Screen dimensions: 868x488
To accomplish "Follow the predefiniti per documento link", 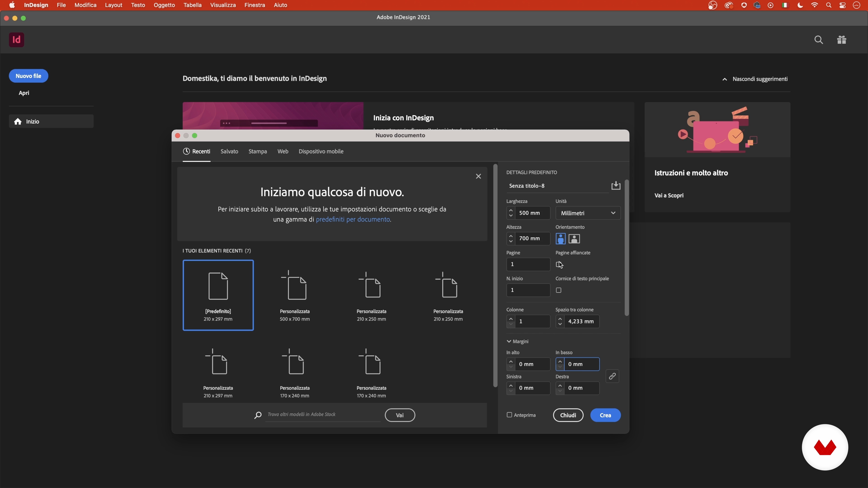I will 353,219.
